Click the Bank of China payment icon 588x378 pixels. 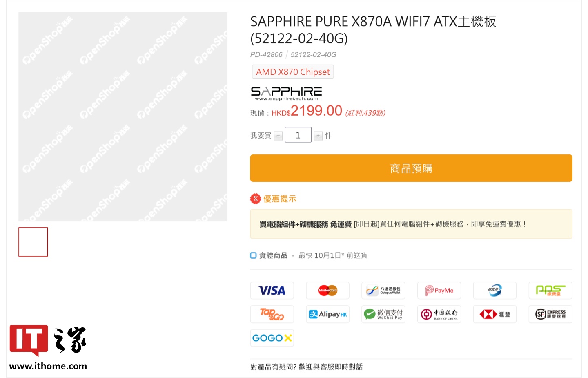click(439, 314)
